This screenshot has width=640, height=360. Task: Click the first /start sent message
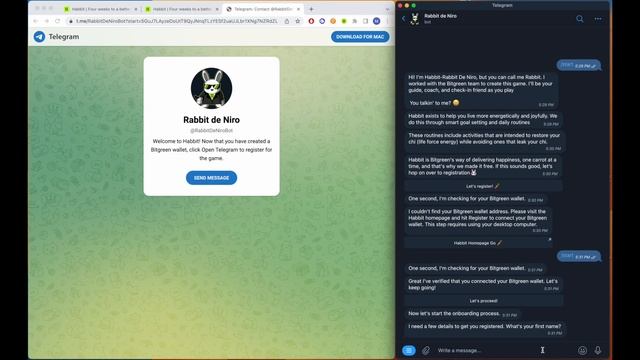pyautogui.click(x=579, y=65)
